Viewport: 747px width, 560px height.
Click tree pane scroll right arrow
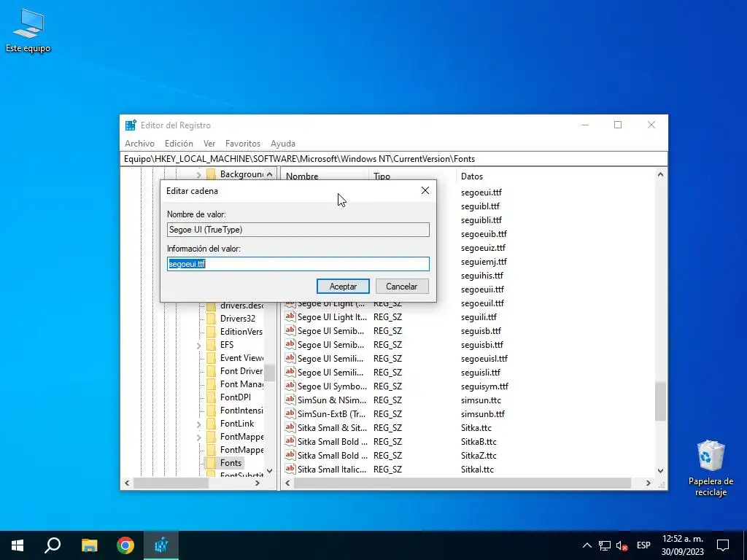tap(258, 483)
